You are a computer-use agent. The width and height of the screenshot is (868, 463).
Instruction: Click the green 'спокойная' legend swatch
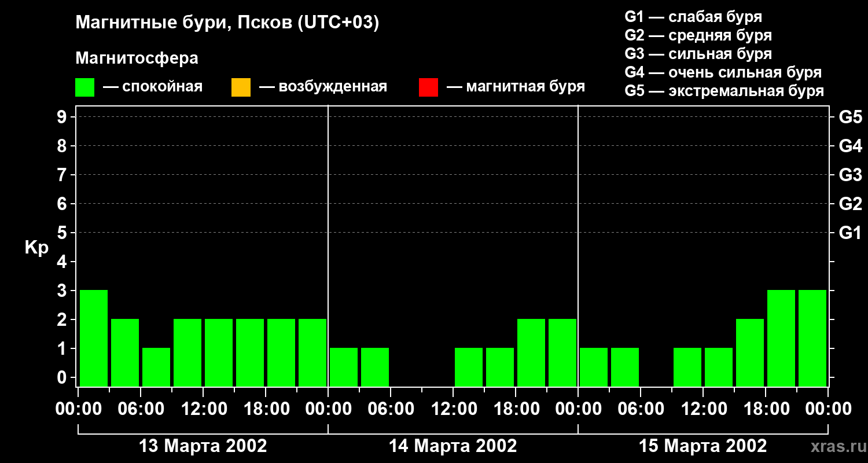tap(84, 87)
